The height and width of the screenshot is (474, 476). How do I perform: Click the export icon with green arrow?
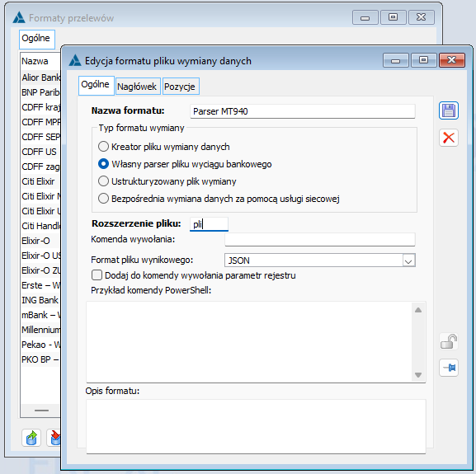[x=31, y=438]
